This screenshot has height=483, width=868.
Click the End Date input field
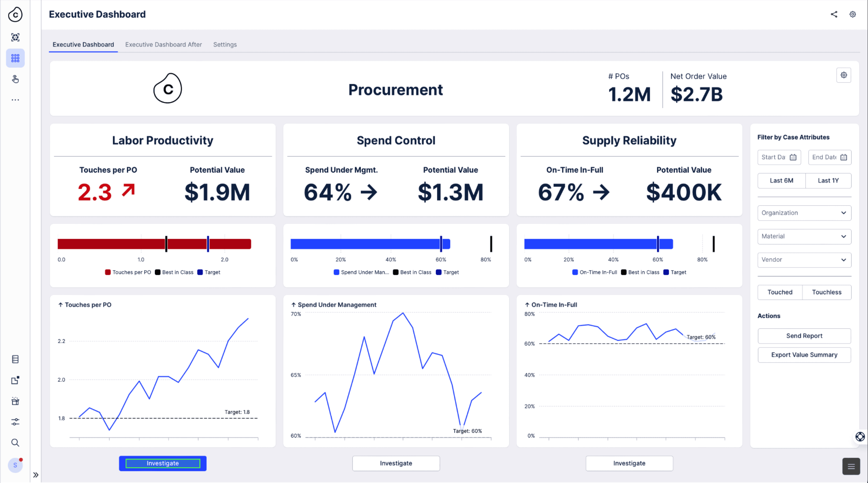830,157
